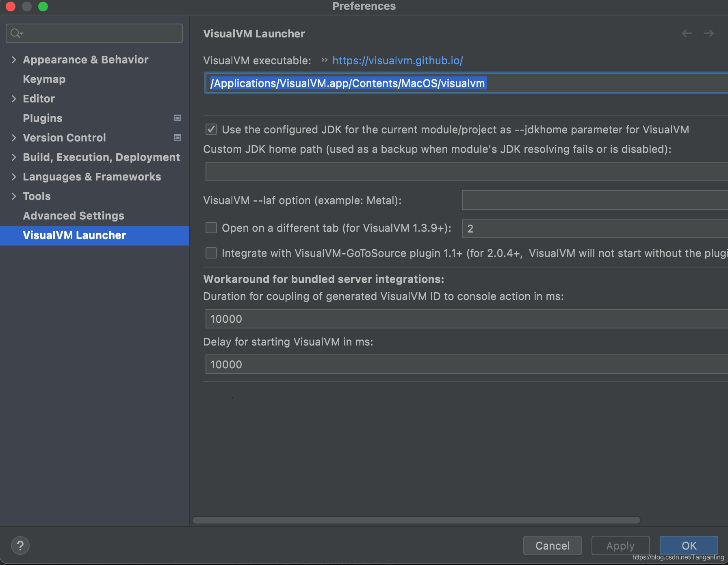
Task: Click the horizontal scrollbar at the panel bottom
Action: coord(416,520)
